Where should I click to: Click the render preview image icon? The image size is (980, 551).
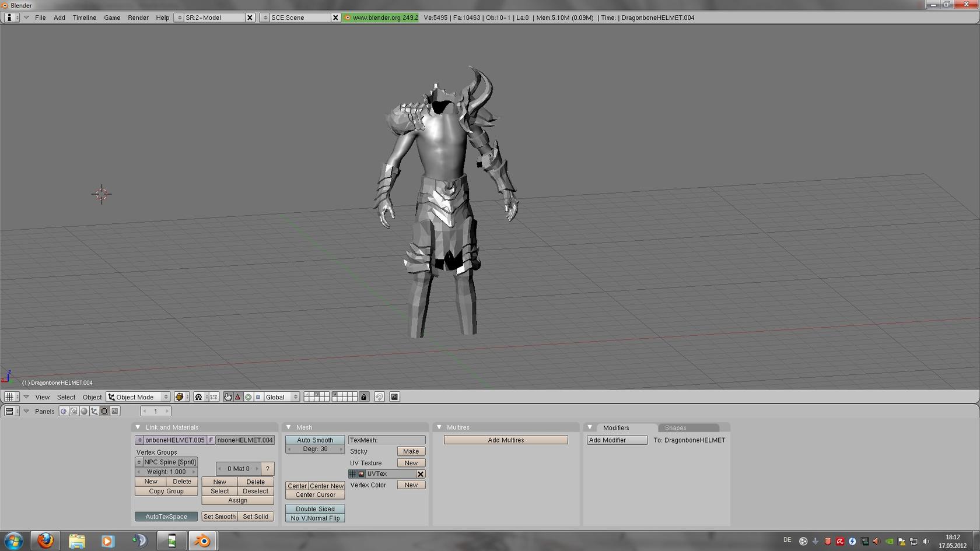[395, 397]
